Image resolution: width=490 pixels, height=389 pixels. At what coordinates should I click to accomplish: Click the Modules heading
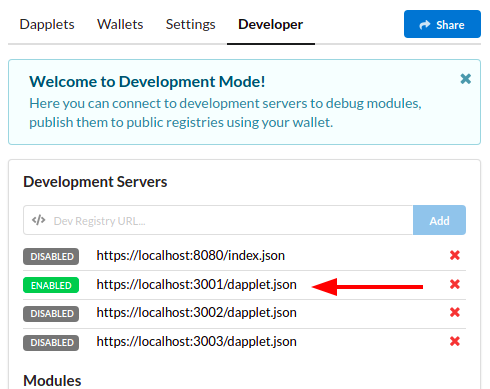52,381
